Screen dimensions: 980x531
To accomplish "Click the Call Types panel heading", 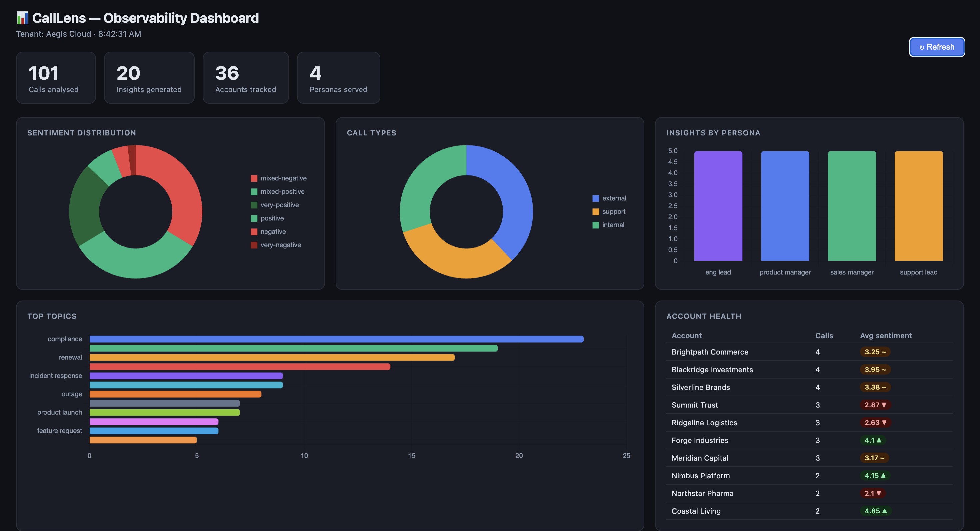I will click(x=372, y=133).
